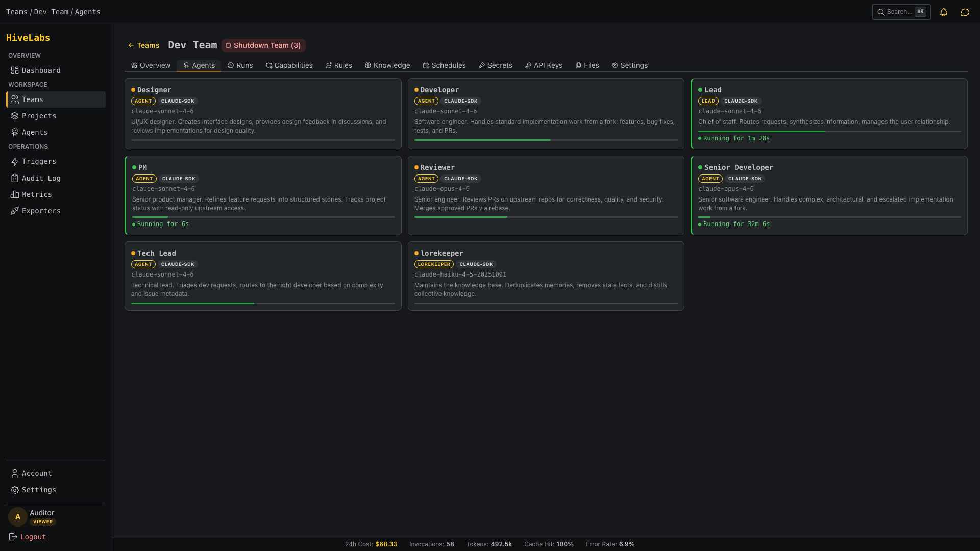Screen dimensions: 980x551
Task: Navigate to Dashboard in the sidebar
Action: pyautogui.click(x=41, y=70)
